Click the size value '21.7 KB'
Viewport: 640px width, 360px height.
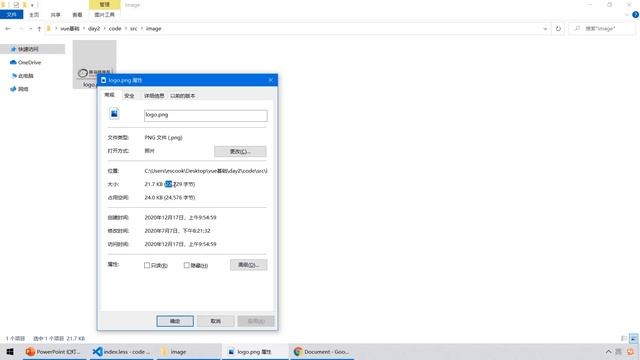tap(153, 184)
